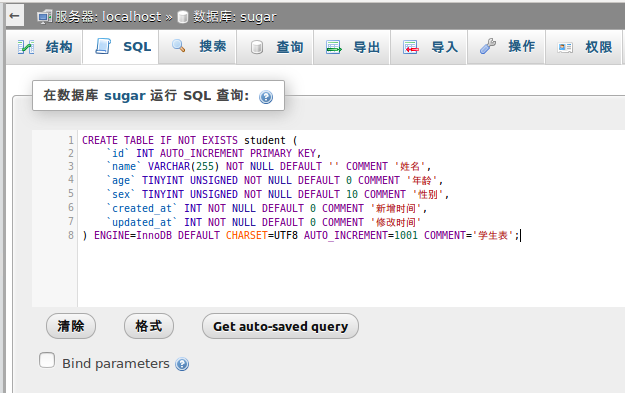Click the 导入 import icon

point(411,47)
